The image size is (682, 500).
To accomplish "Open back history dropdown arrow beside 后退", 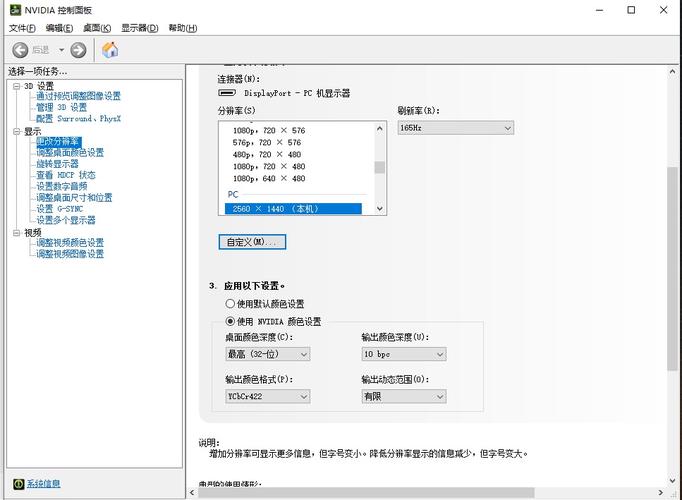I will (61, 50).
